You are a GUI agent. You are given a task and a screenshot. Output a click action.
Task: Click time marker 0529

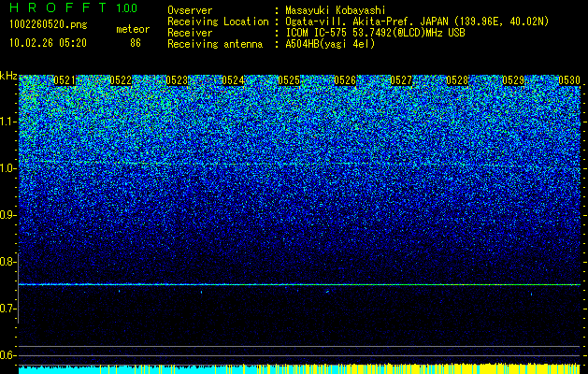coord(513,80)
